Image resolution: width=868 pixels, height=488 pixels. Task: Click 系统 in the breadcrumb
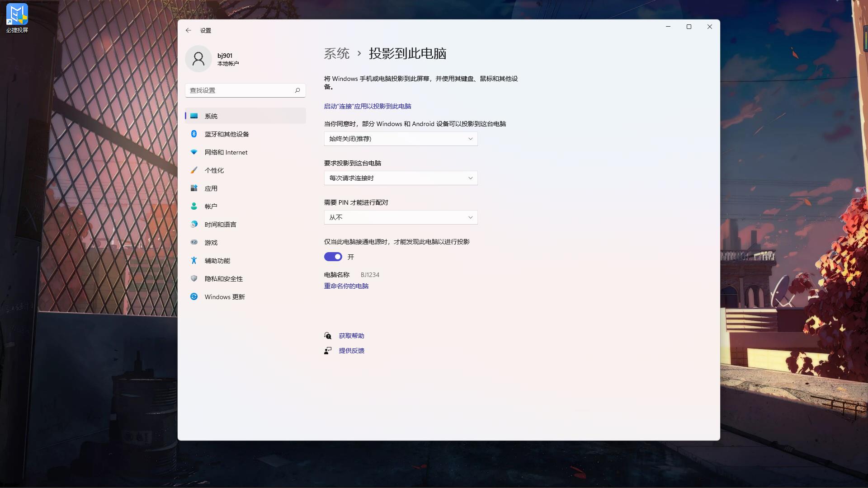[x=337, y=53]
